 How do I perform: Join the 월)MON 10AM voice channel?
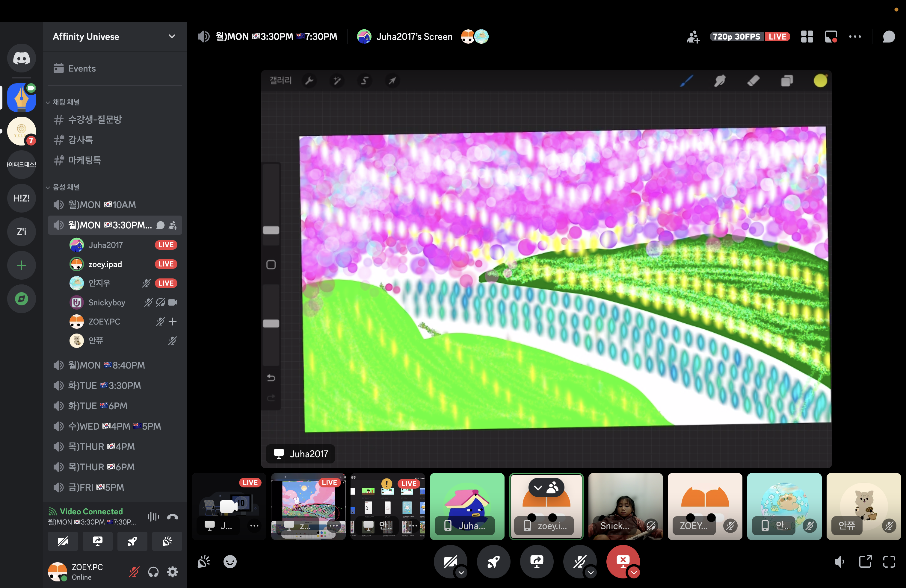click(114, 205)
